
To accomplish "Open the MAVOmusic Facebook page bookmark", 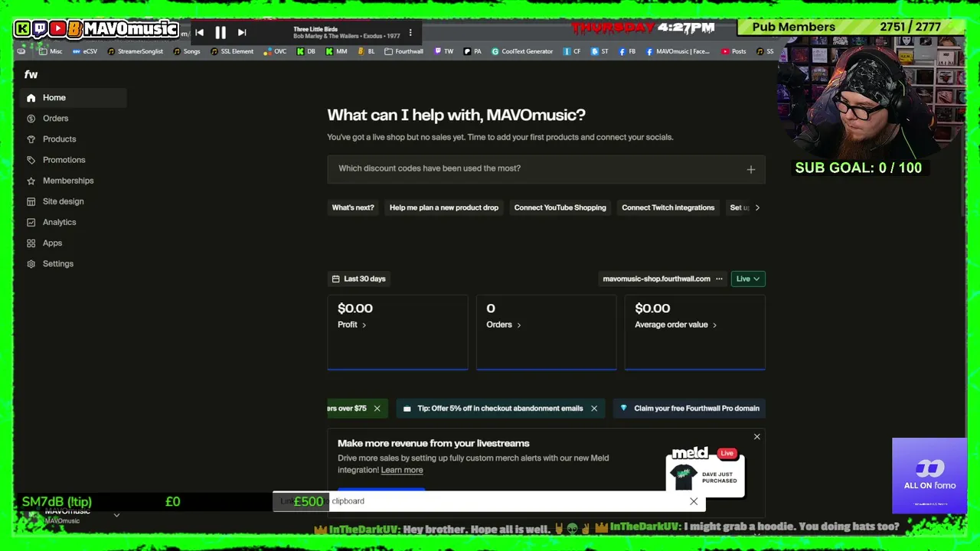I will pyautogui.click(x=678, y=51).
